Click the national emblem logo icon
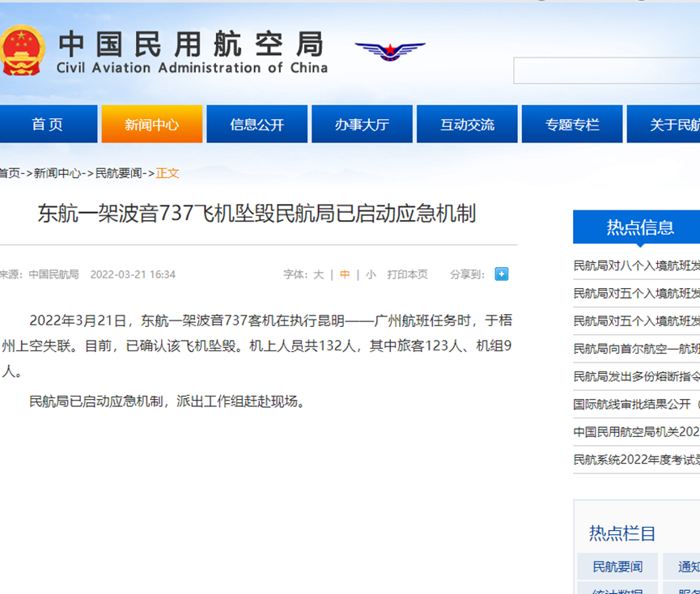The height and width of the screenshot is (594, 700). [22, 50]
